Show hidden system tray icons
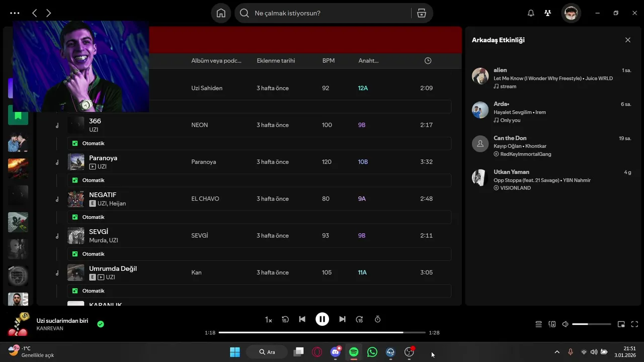 557,352
